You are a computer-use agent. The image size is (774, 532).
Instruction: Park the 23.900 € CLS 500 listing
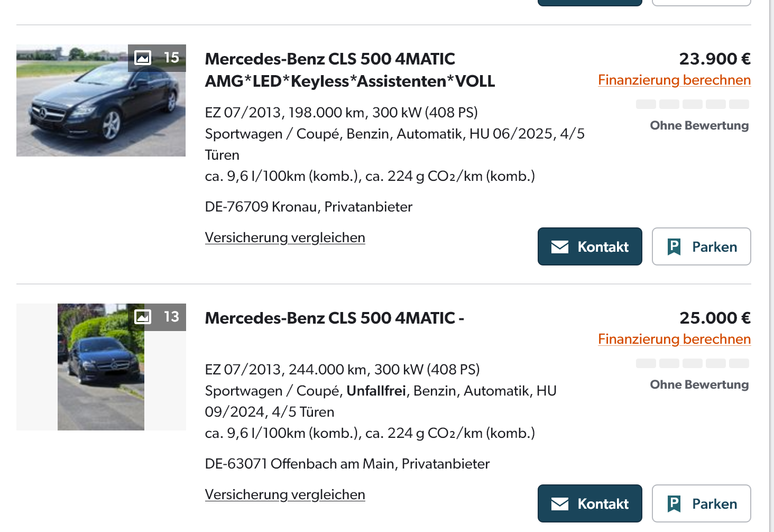701,247
